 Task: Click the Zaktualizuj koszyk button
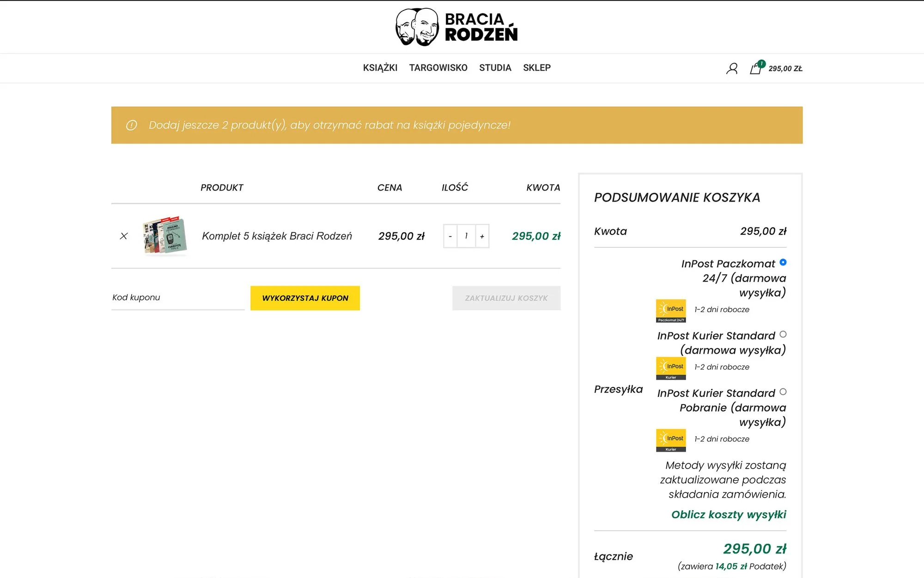(x=506, y=298)
